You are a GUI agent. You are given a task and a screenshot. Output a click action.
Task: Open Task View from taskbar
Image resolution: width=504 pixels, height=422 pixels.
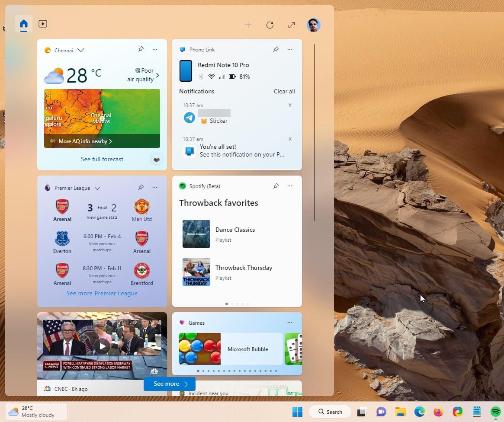tap(362, 412)
